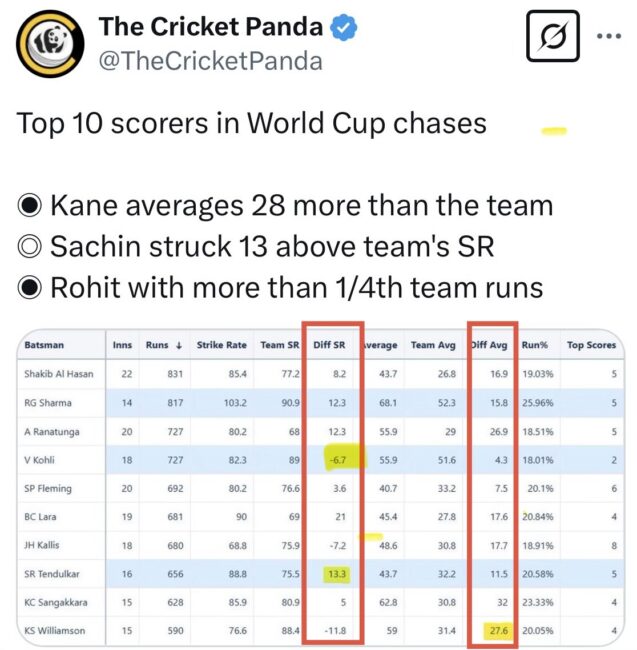Image resolution: width=637 pixels, height=650 pixels.
Task: Click highlighted 27.6 Williamson cell
Action: (x=499, y=631)
